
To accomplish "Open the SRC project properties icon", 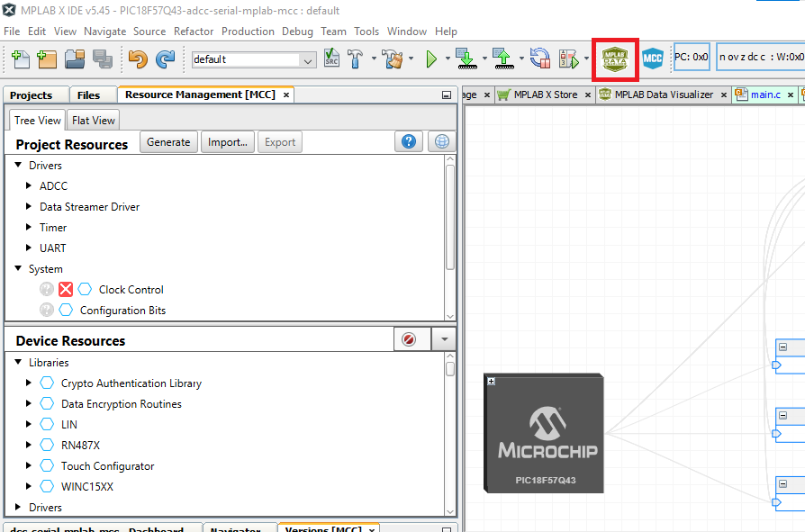I will (331, 59).
